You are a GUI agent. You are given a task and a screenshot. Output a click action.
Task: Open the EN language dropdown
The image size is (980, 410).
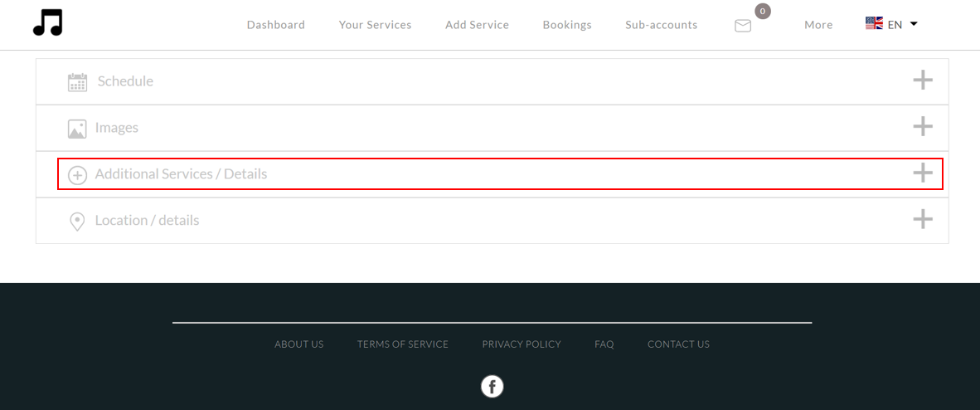pos(892,25)
